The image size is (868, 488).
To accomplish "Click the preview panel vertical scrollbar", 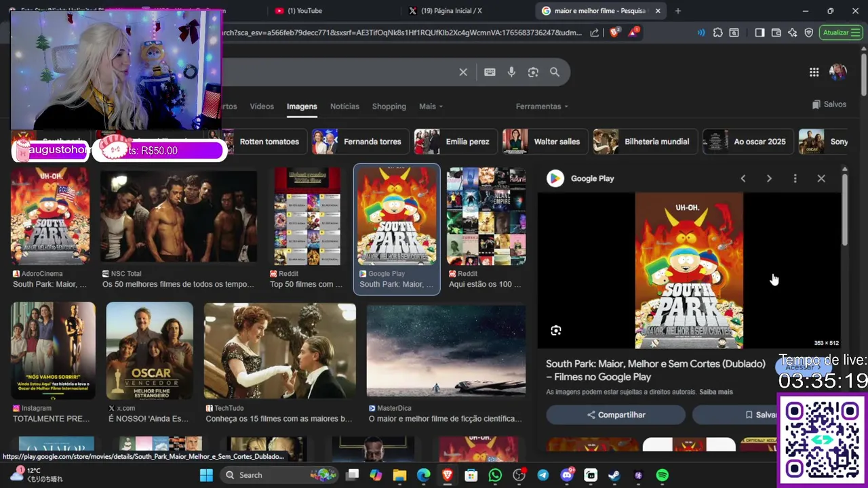I will pyautogui.click(x=844, y=210).
